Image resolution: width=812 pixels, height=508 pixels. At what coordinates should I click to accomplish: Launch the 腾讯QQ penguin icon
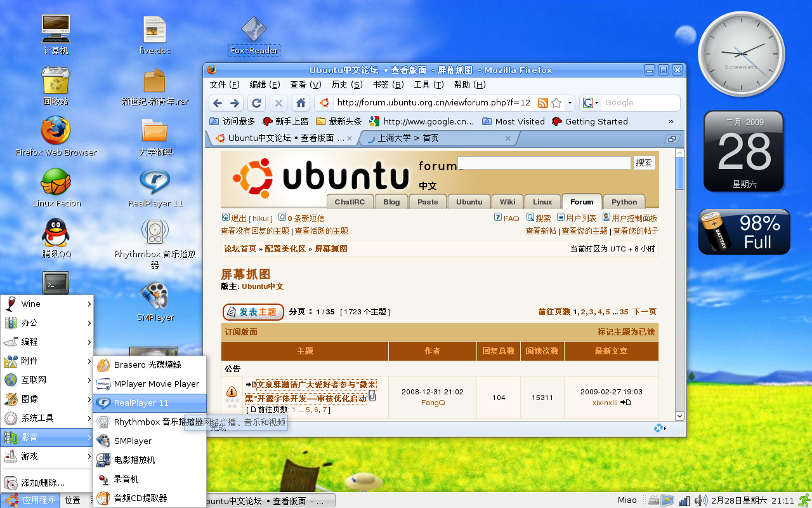click(56, 239)
